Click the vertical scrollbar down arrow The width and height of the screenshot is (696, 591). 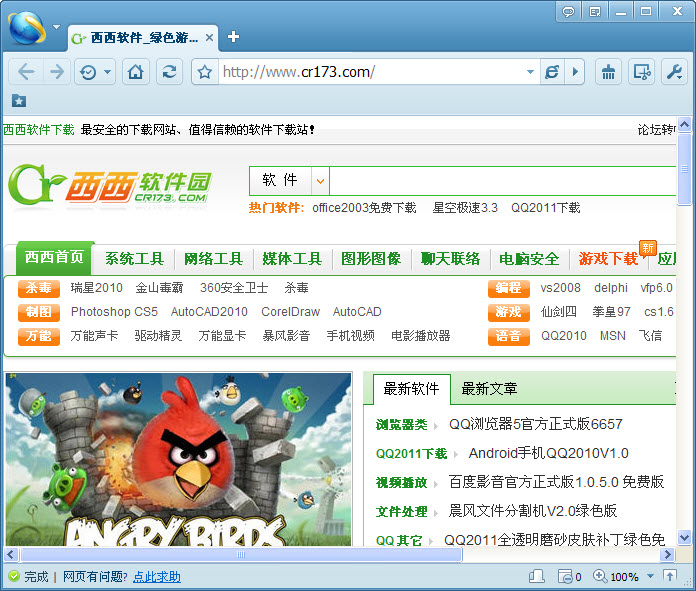[684, 538]
